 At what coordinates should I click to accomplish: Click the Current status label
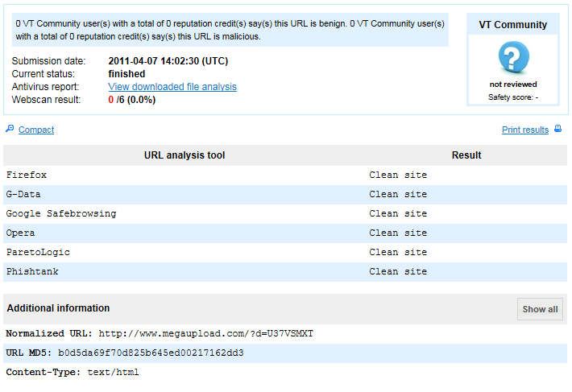coord(43,74)
